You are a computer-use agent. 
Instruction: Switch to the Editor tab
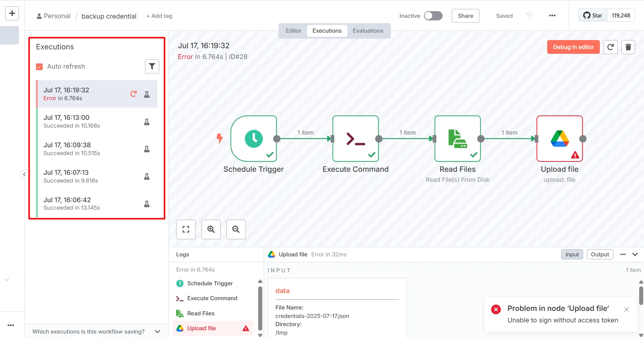pos(293,31)
